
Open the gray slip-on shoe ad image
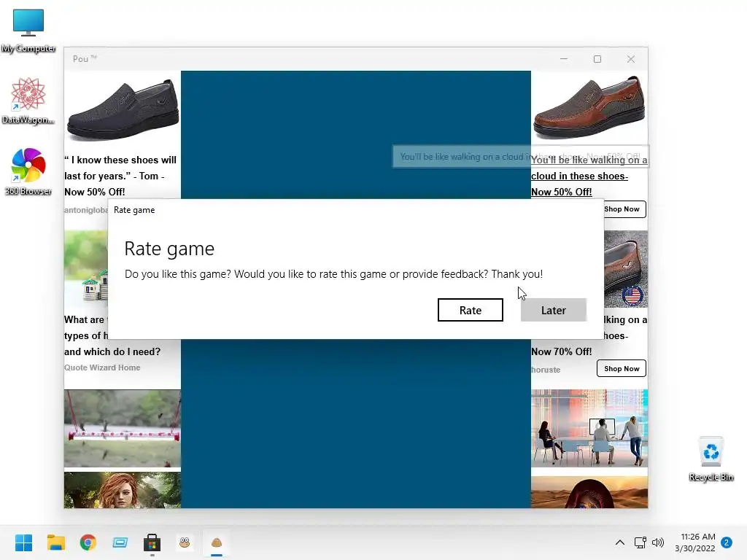tap(123, 109)
